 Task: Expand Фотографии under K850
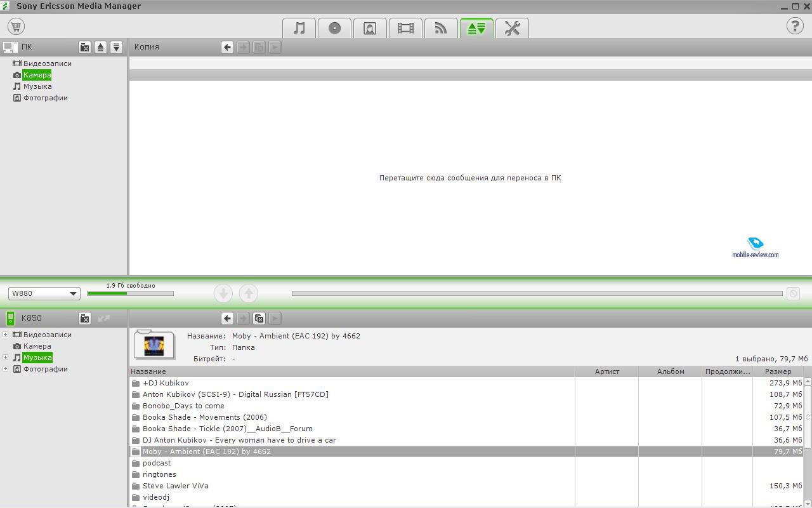point(6,369)
